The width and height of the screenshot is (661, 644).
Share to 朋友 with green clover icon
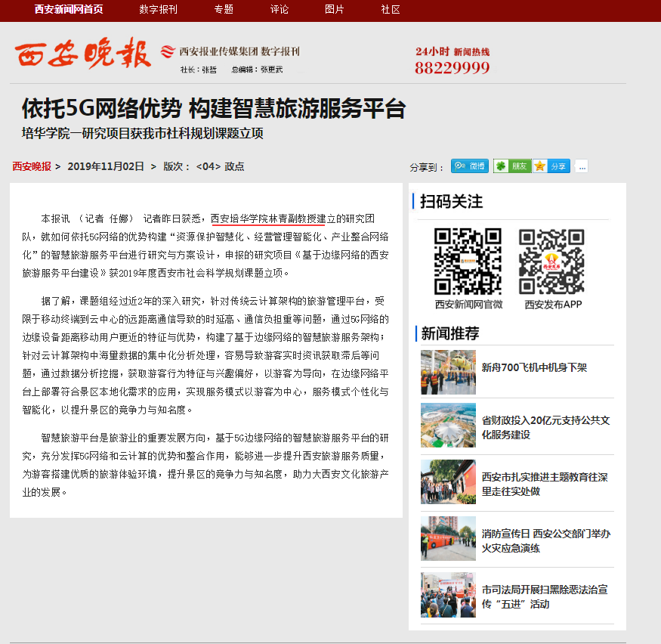tap(511, 166)
